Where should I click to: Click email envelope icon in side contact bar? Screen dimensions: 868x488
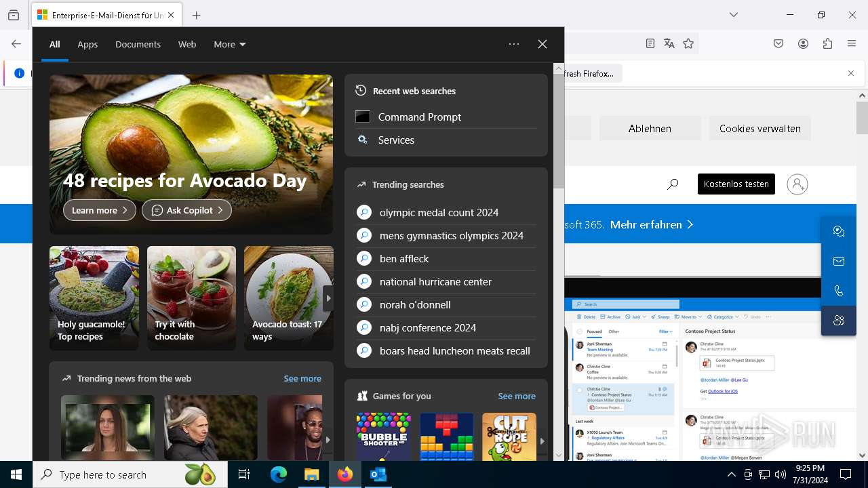839,261
